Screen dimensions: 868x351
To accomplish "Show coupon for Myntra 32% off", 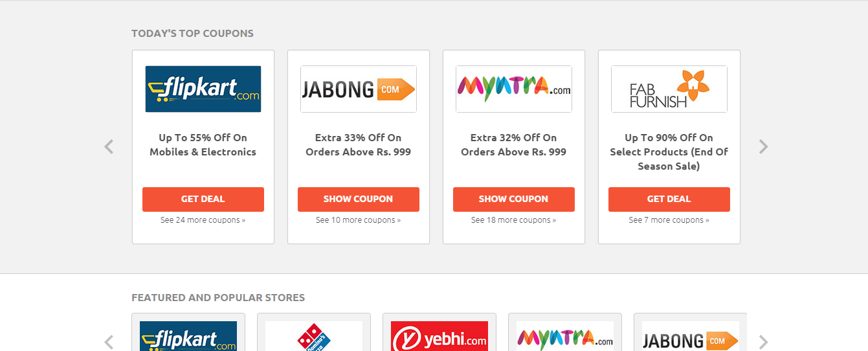I will [x=514, y=199].
